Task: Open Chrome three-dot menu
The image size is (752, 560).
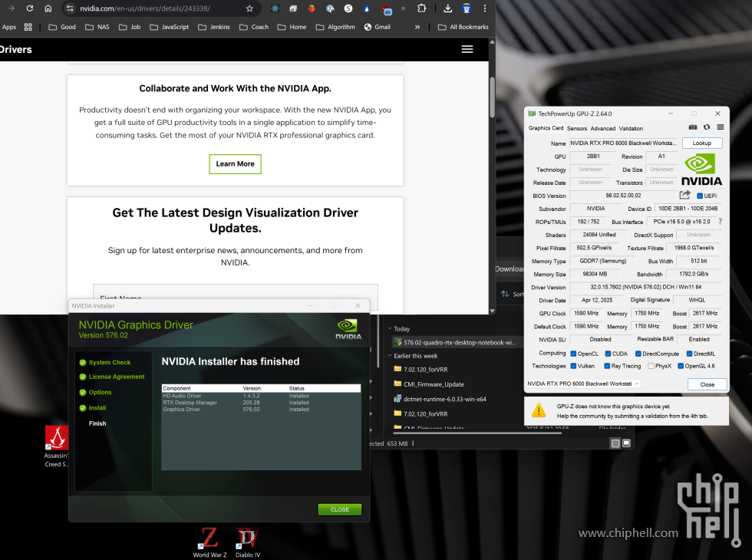Action: pyautogui.click(x=485, y=8)
